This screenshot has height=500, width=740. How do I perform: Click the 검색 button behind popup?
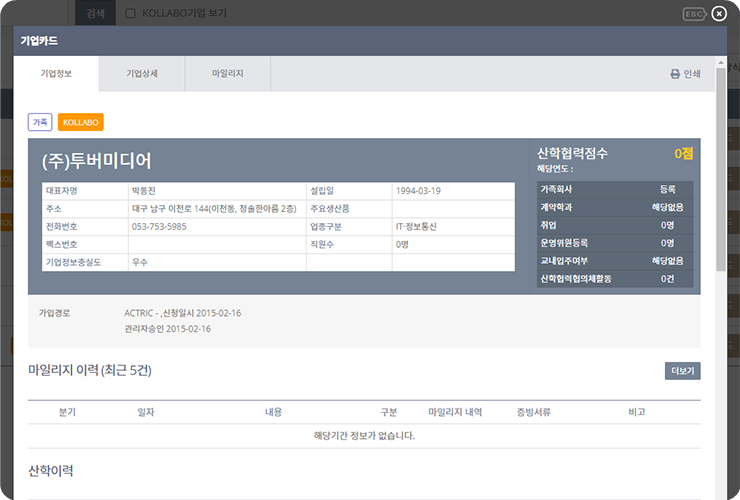click(x=95, y=13)
